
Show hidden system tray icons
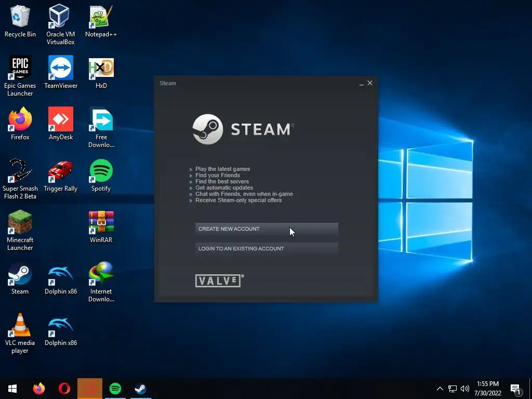440,389
